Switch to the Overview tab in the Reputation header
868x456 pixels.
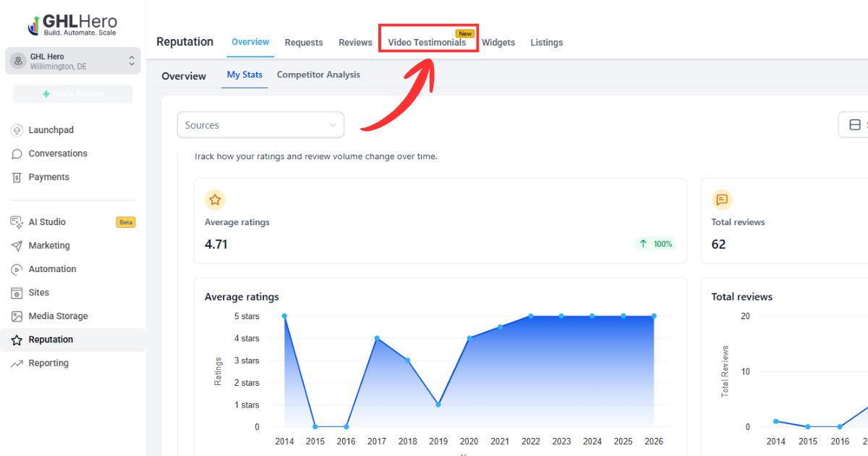[x=250, y=42]
